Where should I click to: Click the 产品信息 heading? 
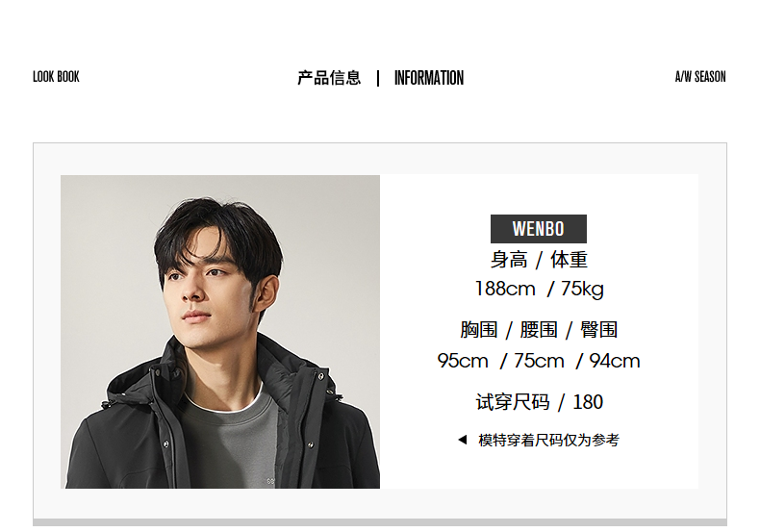[329, 78]
